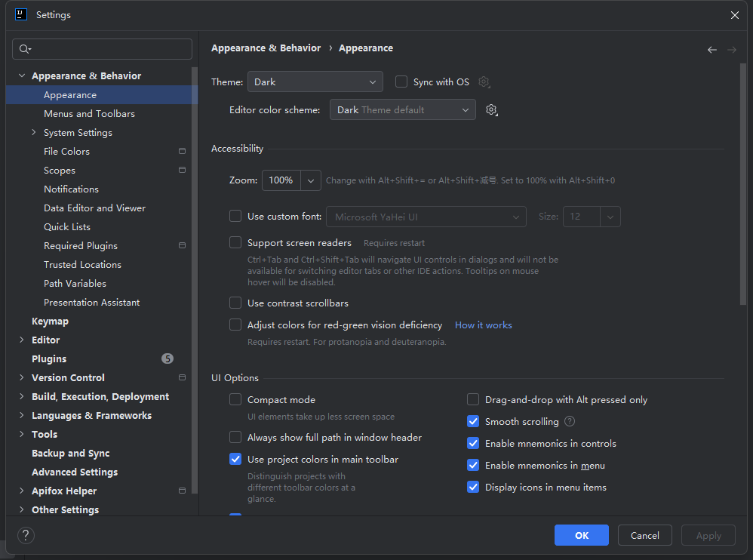Click the Cancel button
Screen dimensions: 753x560
click(644, 535)
